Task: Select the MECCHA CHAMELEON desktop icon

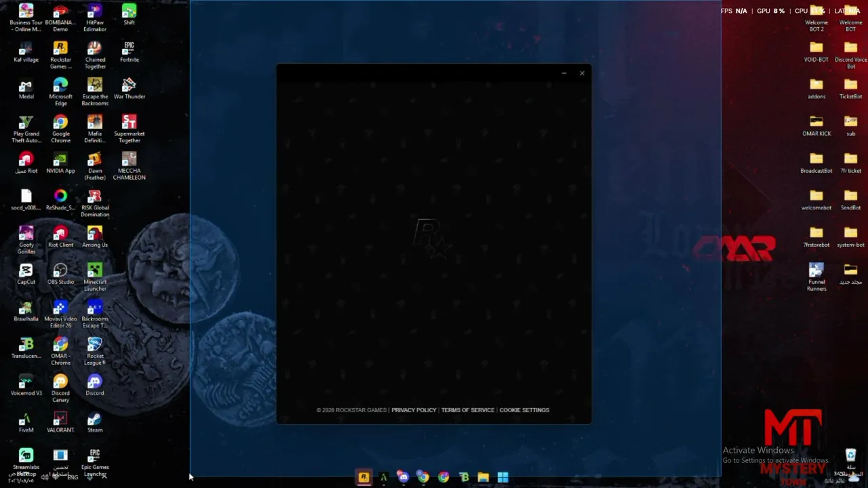Action: coord(129,166)
